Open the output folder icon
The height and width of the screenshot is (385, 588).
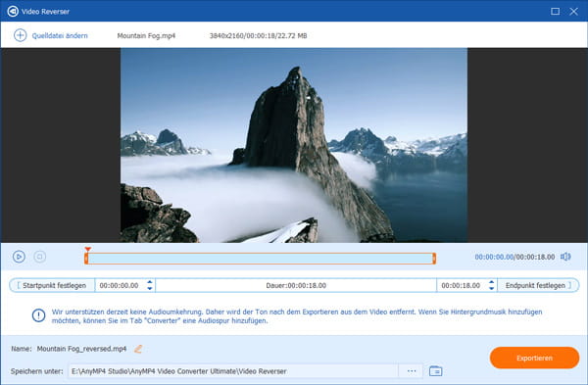(435, 371)
